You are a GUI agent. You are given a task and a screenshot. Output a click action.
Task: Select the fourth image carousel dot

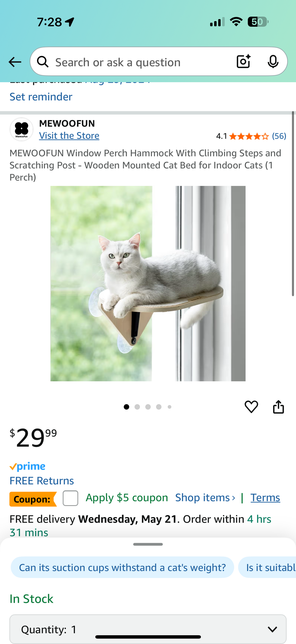(x=159, y=407)
